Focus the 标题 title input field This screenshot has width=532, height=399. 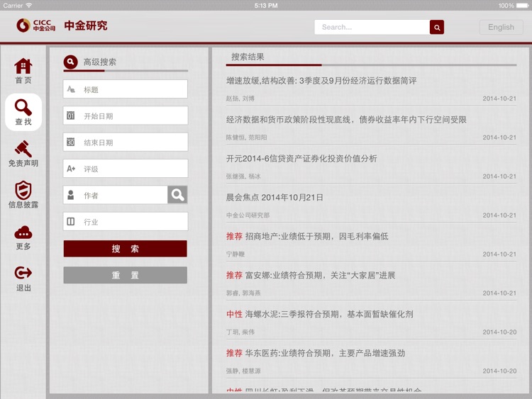click(125, 89)
